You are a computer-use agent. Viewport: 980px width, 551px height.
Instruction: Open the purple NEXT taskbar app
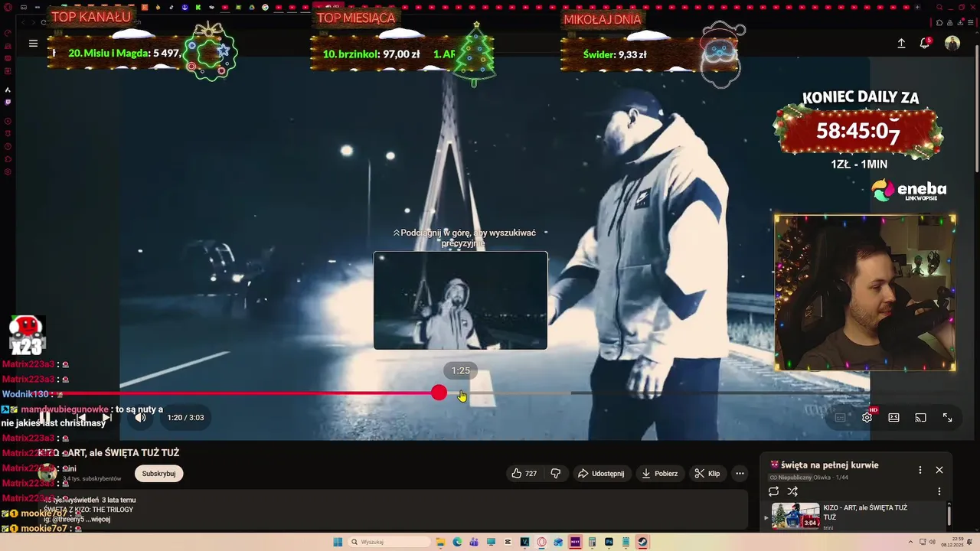pyautogui.click(x=575, y=542)
